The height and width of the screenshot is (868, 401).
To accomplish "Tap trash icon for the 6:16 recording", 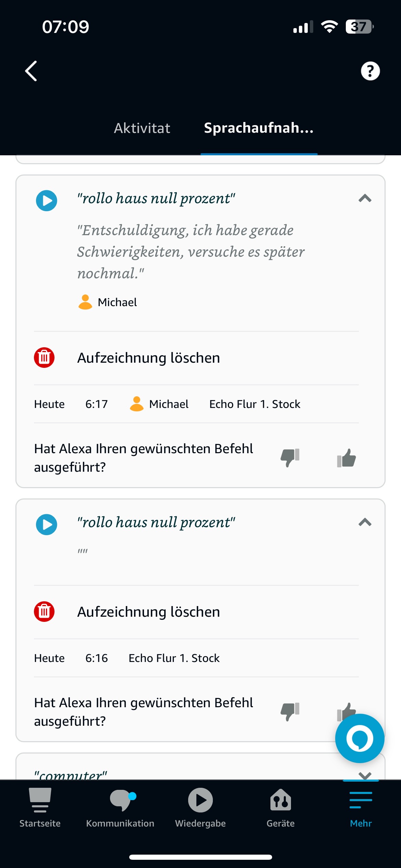I will coord(44,612).
